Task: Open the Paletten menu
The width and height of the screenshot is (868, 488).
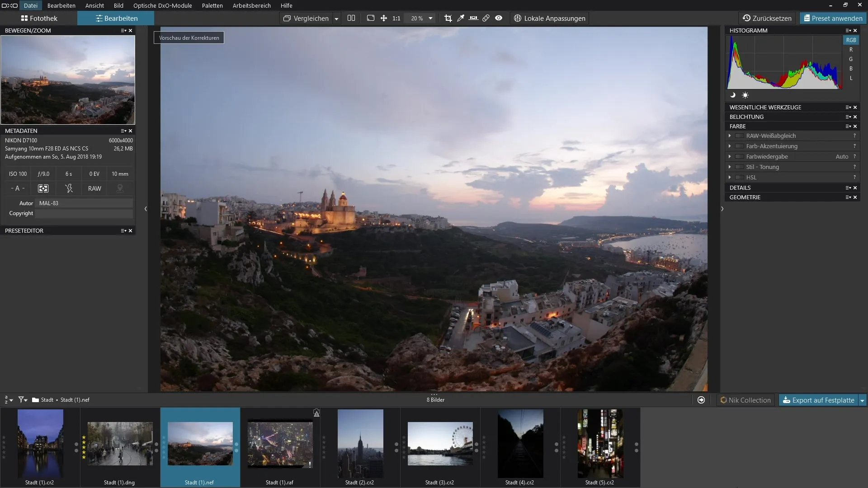Action: point(212,5)
